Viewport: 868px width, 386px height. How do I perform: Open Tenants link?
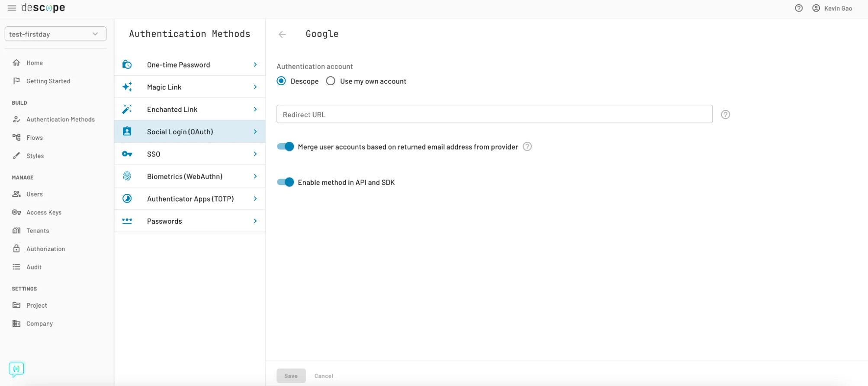[x=38, y=231]
